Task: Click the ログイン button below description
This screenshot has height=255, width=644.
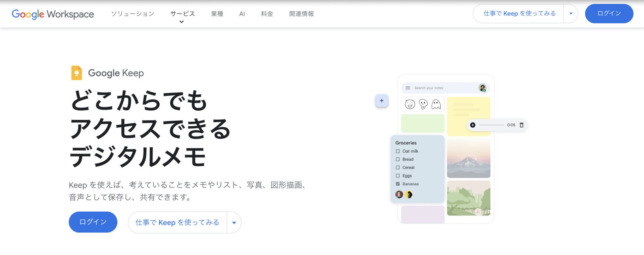Action: tap(93, 222)
